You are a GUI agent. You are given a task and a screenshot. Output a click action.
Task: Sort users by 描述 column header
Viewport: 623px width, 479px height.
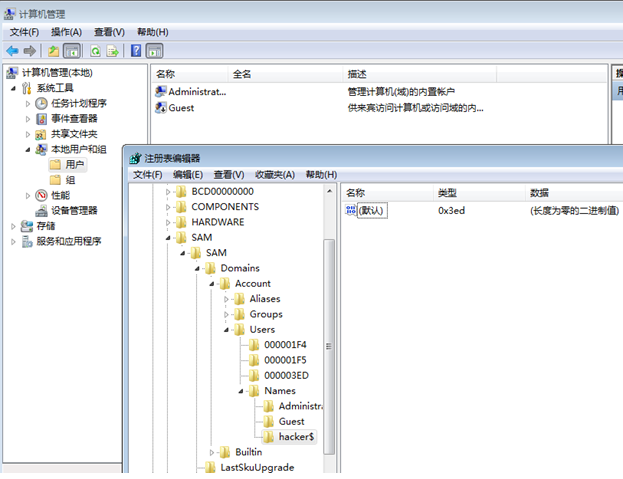(420, 74)
